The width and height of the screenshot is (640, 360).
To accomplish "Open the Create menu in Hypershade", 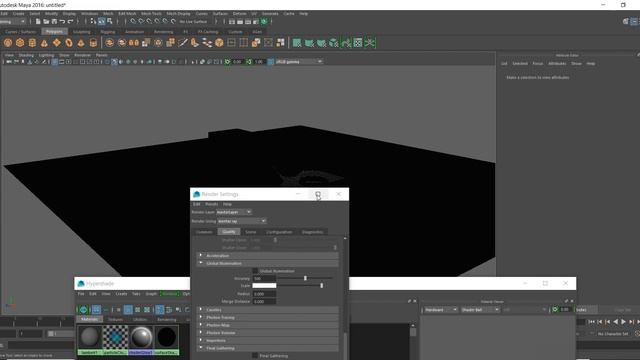I will coord(121,294).
